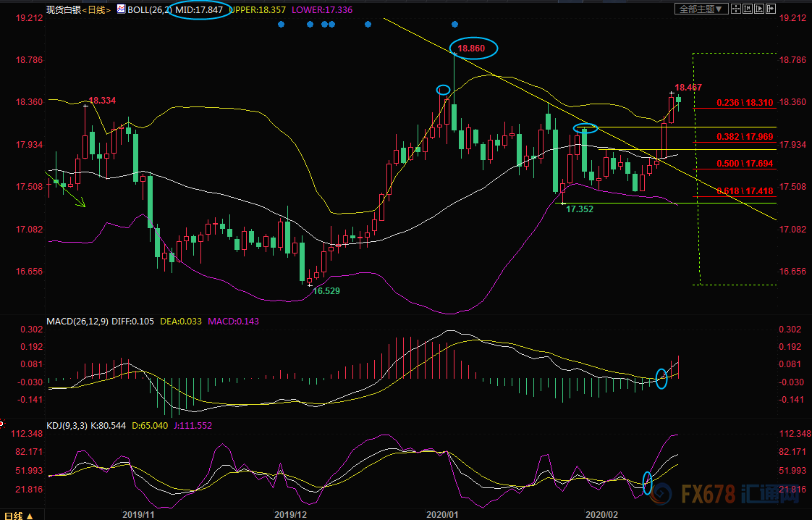Click the first blue news dot marker

(280, 24)
